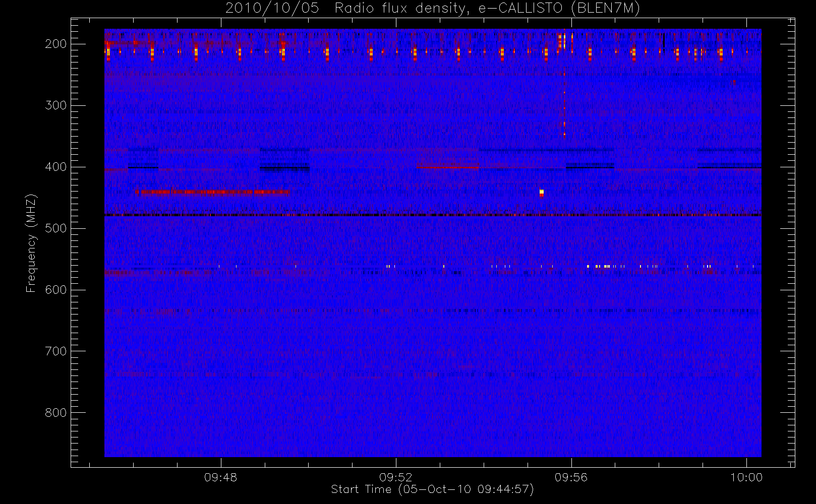Click the 10:00 time tick label

click(x=746, y=477)
